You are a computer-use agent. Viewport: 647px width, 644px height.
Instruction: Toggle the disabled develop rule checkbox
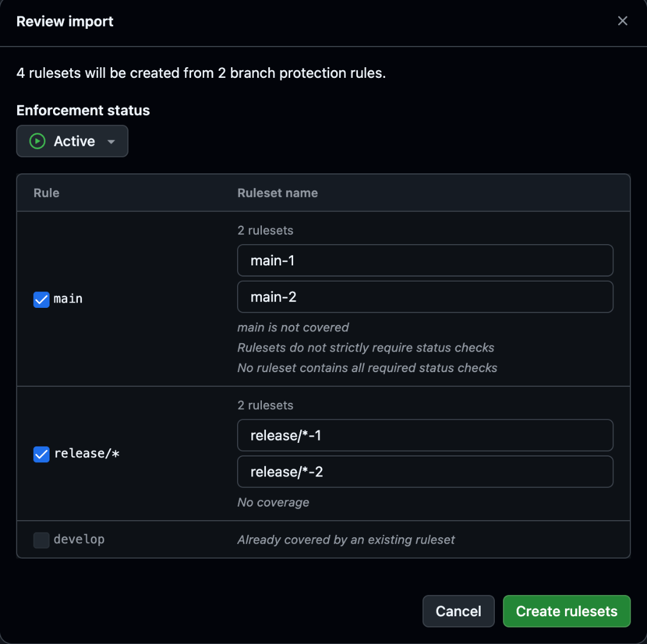[x=41, y=540]
